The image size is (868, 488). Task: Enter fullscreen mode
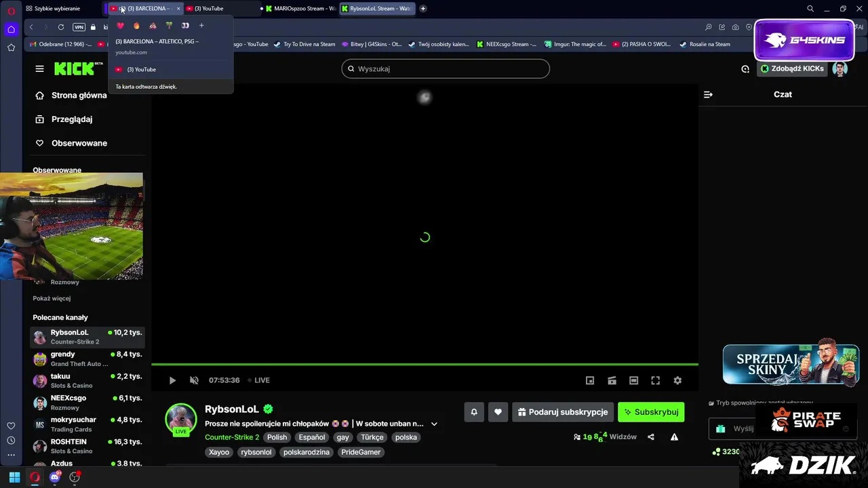655,380
